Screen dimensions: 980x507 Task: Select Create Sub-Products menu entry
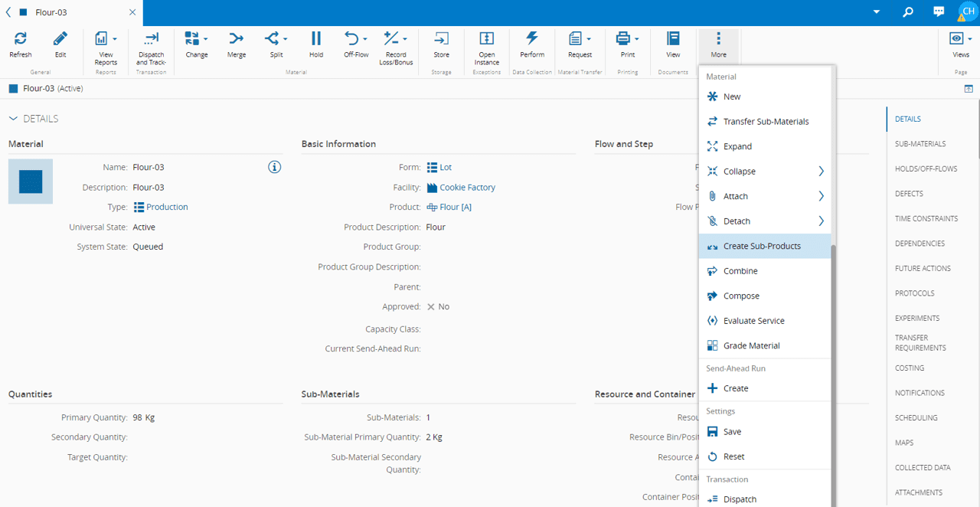coord(762,246)
